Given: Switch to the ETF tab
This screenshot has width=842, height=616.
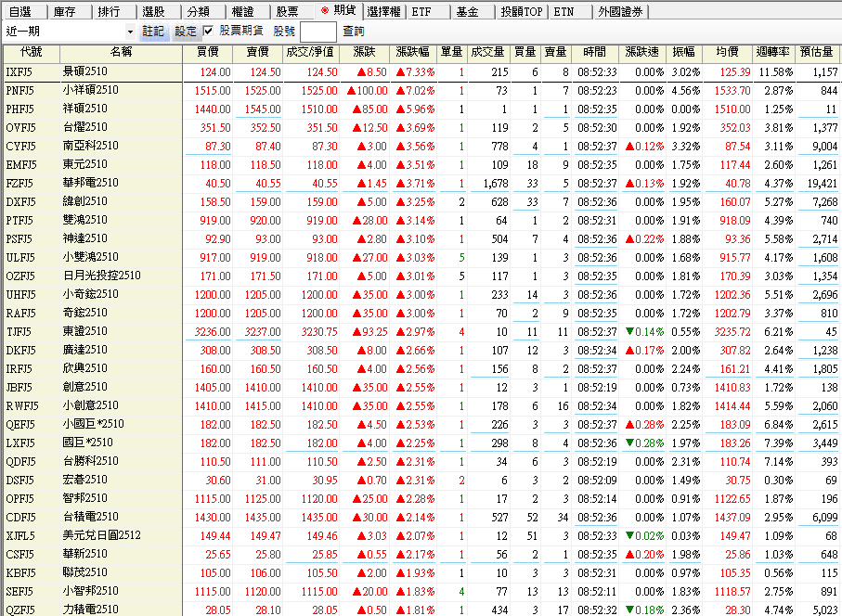Looking at the screenshot, I should (422, 12).
